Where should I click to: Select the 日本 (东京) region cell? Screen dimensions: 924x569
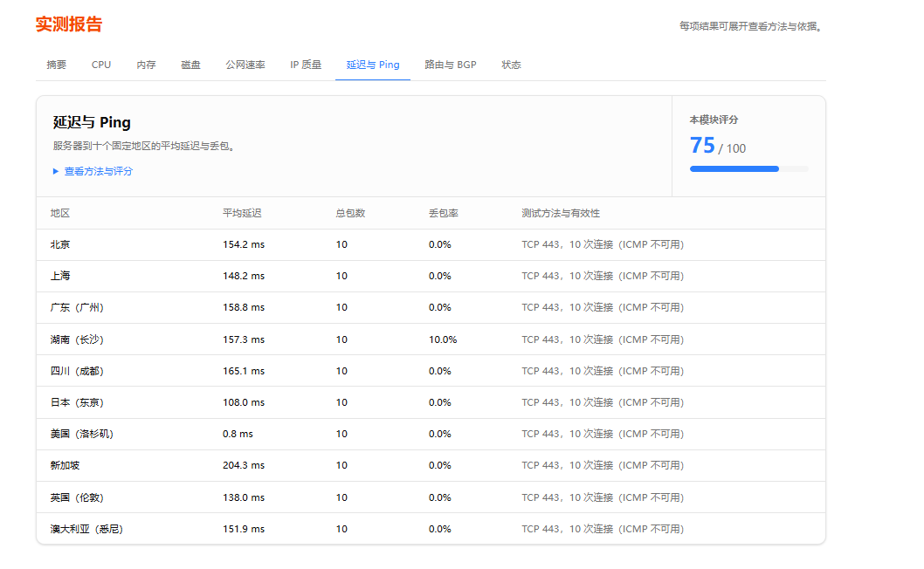pos(77,402)
